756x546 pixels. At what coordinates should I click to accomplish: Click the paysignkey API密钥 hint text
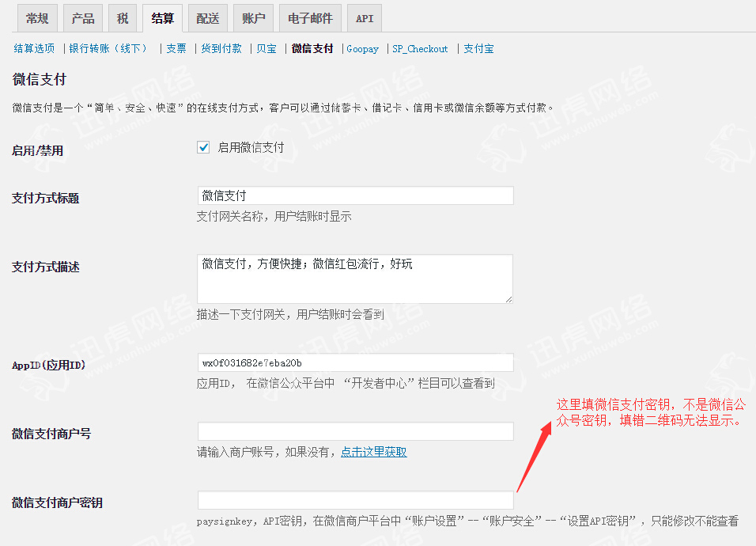point(467,521)
